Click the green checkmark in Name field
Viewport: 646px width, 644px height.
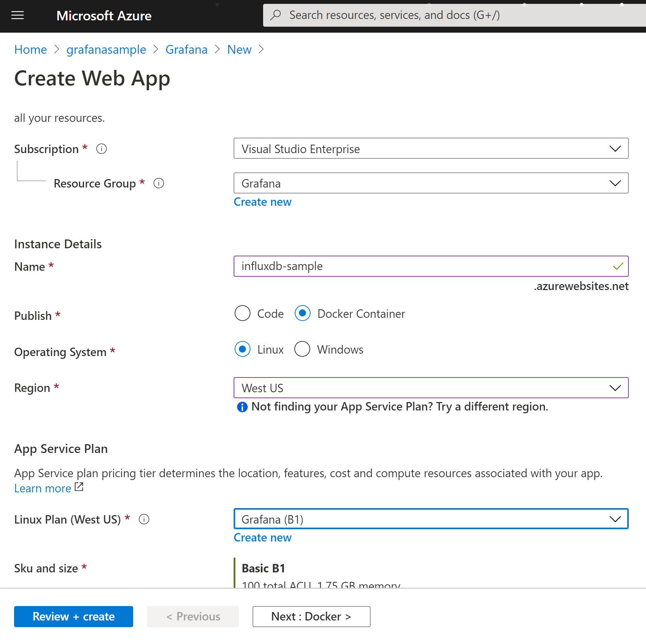[x=618, y=267]
